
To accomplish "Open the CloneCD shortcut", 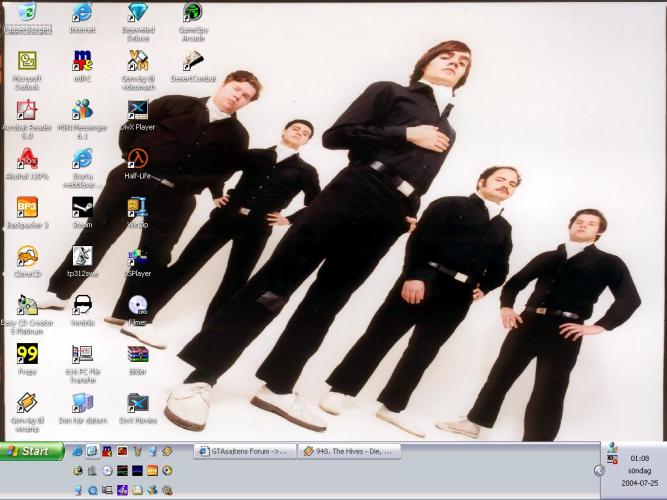I will 27,256.
